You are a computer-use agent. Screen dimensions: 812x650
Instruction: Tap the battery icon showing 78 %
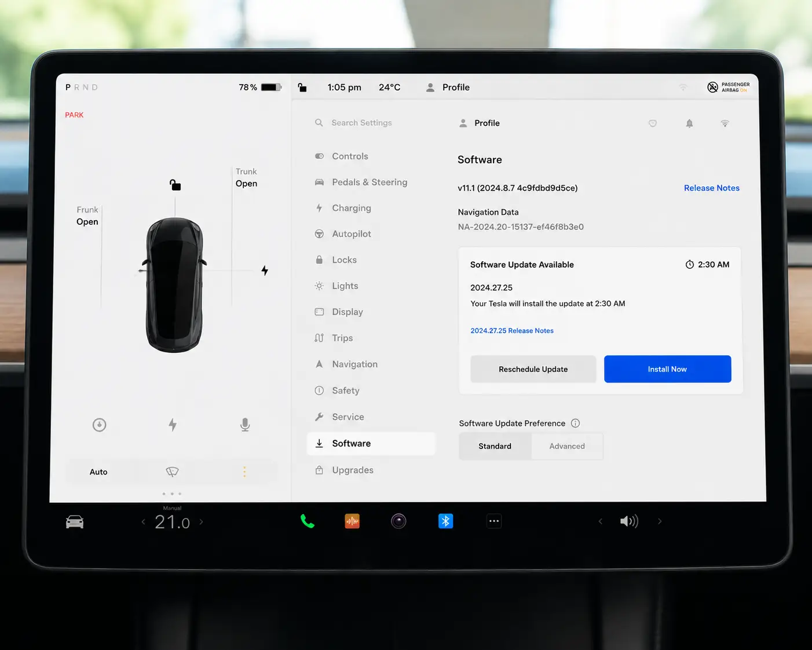point(271,87)
